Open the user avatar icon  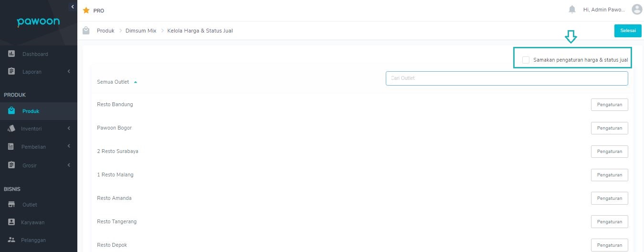click(637, 10)
